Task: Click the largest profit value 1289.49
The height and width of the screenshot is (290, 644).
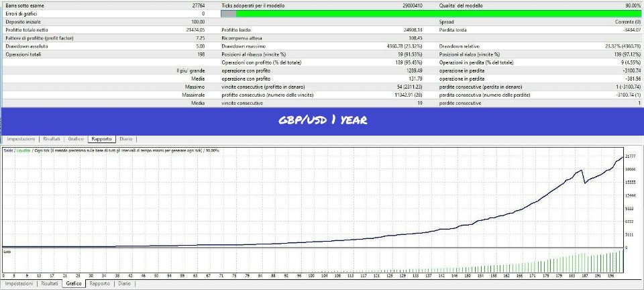Action: [415, 70]
